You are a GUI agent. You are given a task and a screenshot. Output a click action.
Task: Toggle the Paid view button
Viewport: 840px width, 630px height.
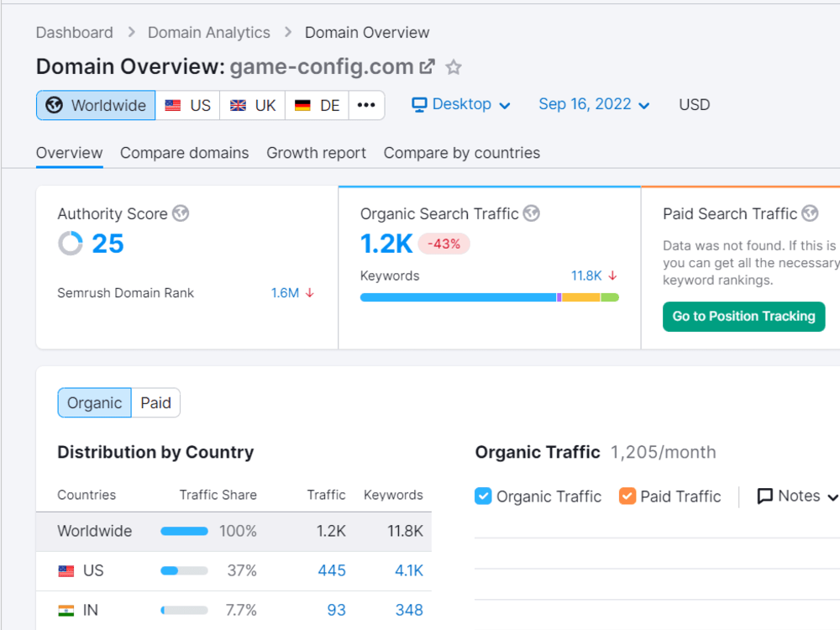(156, 403)
